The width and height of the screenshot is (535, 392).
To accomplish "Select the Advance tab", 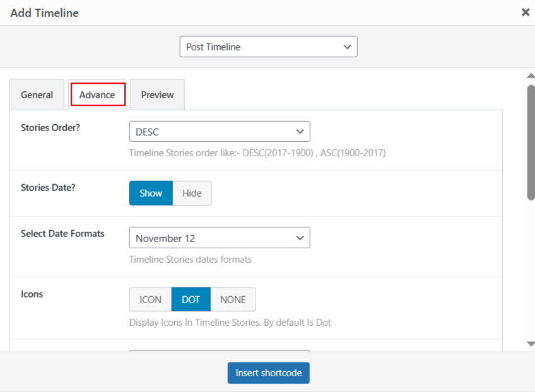I will (x=97, y=95).
